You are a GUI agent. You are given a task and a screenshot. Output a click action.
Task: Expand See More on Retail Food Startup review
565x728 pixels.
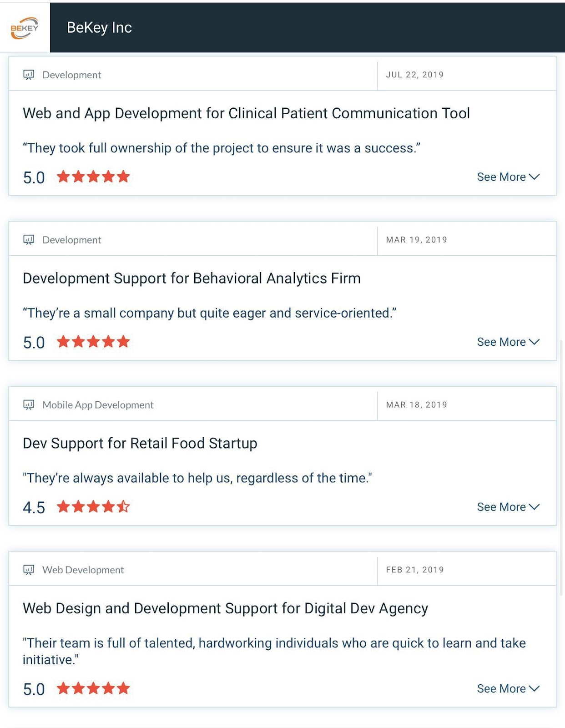click(508, 507)
